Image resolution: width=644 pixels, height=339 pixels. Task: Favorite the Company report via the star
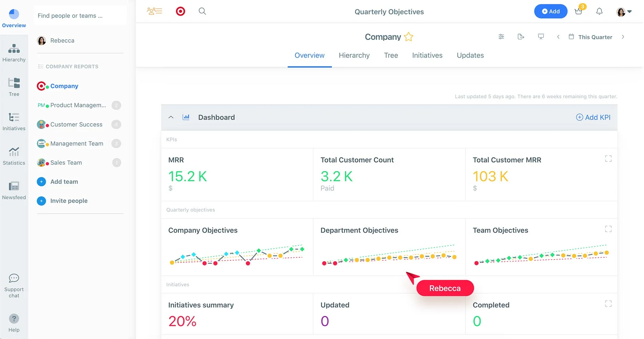408,37
